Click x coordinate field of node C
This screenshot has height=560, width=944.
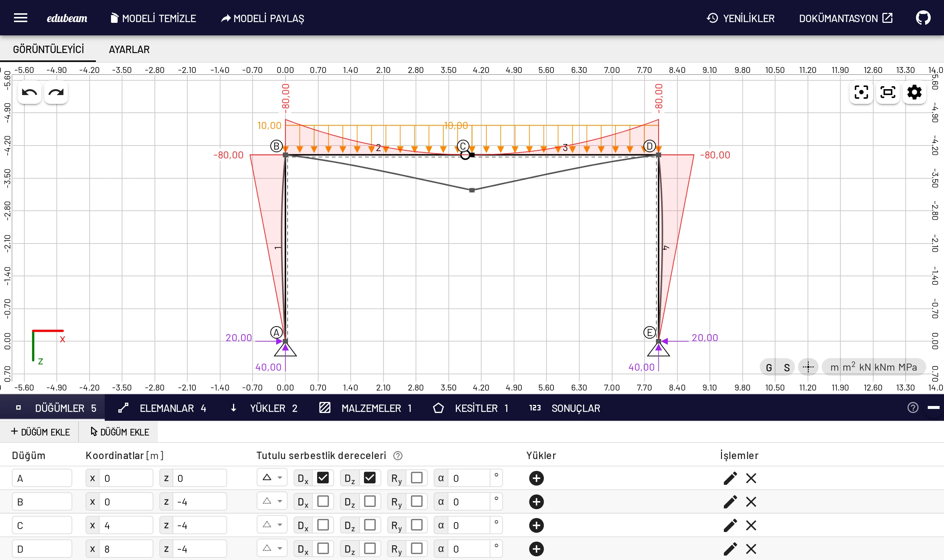tap(126, 525)
